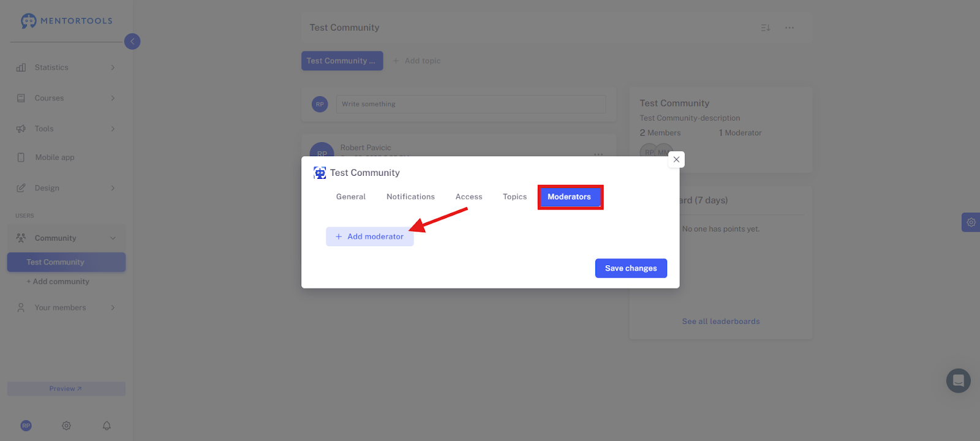Screen dimensions: 980x441
Task: Click the Add community link
Action: tap(58, 282)
